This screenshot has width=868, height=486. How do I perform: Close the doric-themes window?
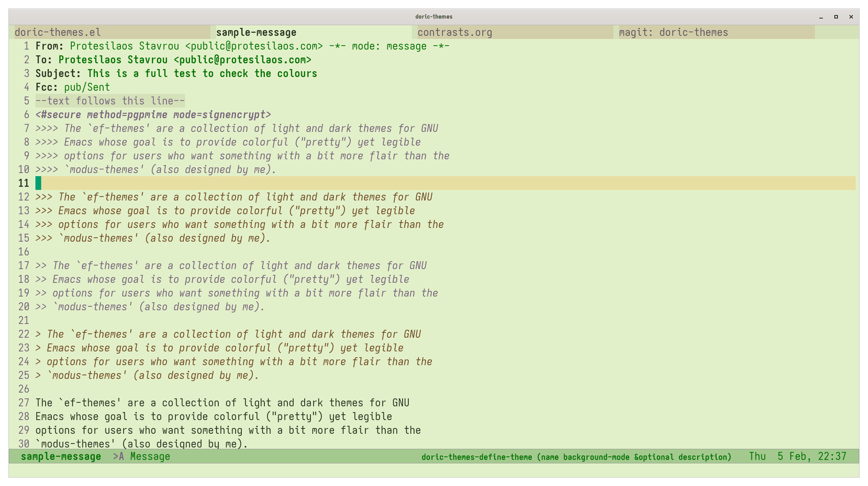click(x=851, y=17)
